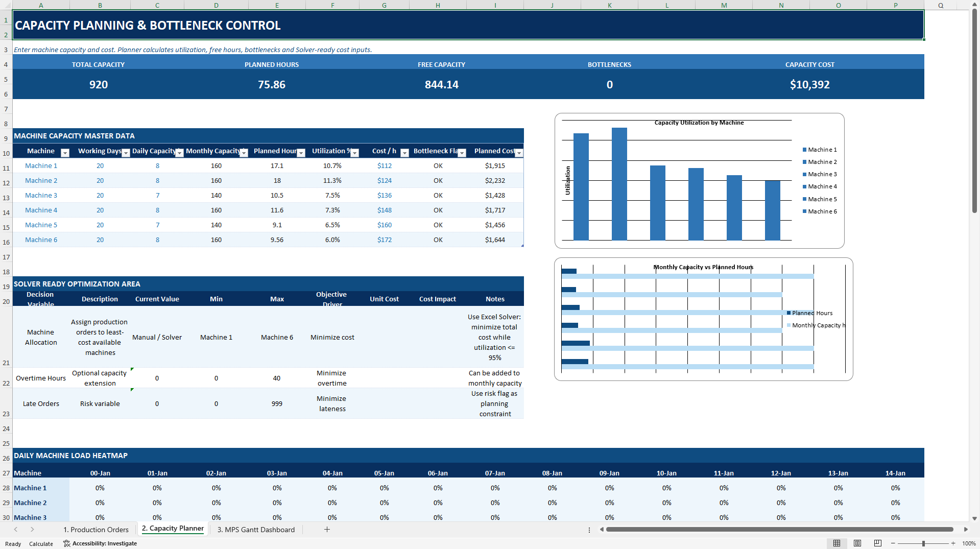Select the Bottlenecks KPI value 0

[x=610, y=85]
